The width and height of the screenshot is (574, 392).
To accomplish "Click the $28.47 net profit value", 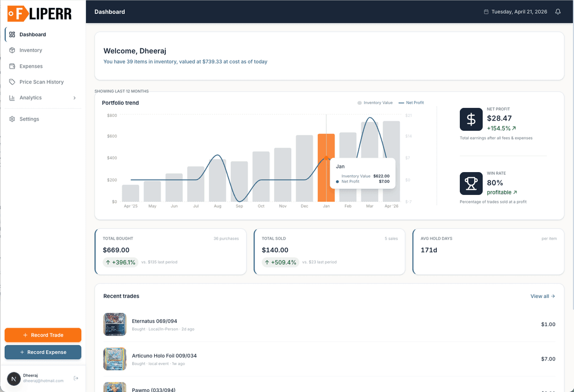I will (x=499, y=118).
